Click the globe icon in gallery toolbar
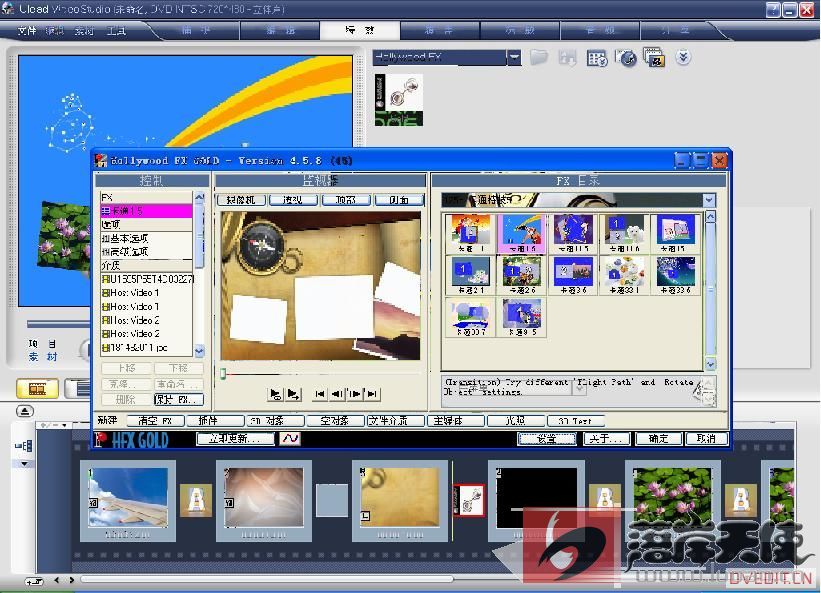 (626, 58)
